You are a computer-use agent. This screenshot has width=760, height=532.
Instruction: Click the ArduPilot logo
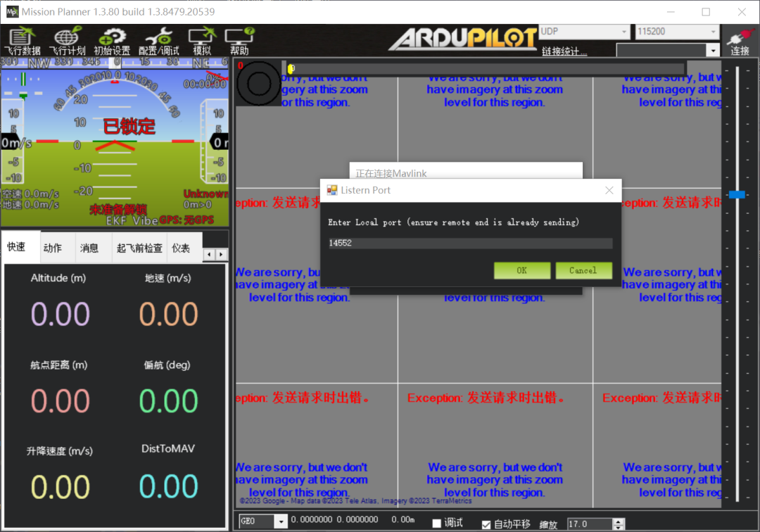pyautogui.click(x=463, y=39)
